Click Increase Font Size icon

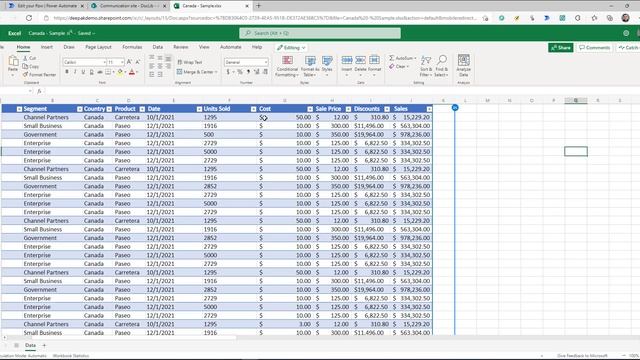coord(129,62)
